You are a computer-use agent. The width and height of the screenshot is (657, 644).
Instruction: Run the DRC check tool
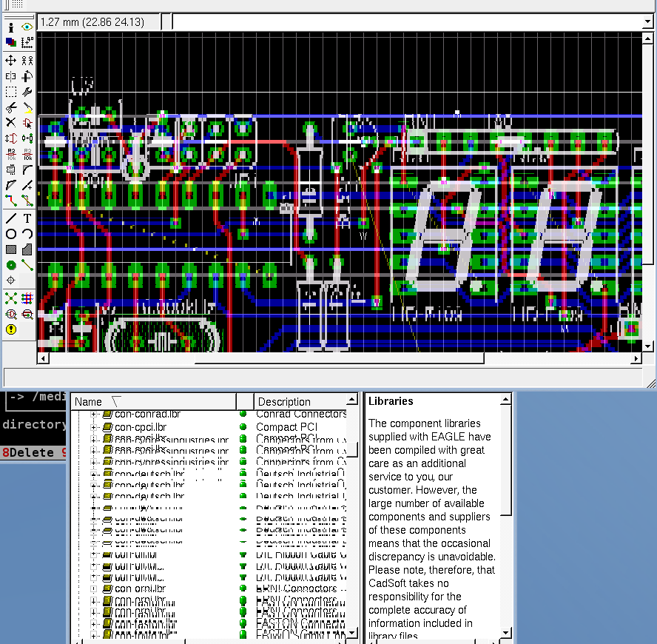point(27,314)
